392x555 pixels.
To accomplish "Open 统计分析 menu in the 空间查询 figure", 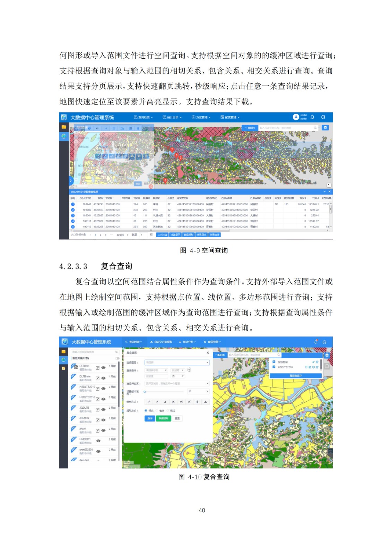I will pos(172,117).
